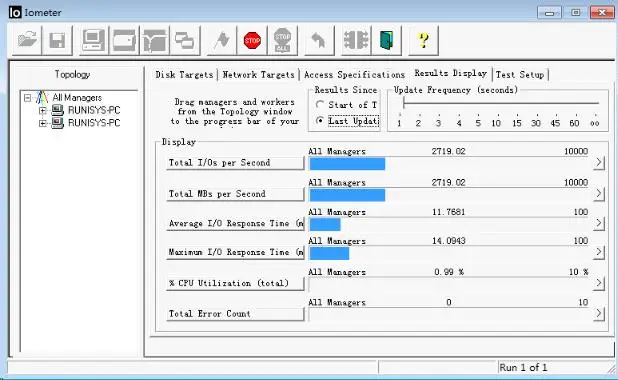Open About help question mark icon
Image resolution: width=618 pixels, height=380 pixels.
pyautogui.click(x=423, y=40)
